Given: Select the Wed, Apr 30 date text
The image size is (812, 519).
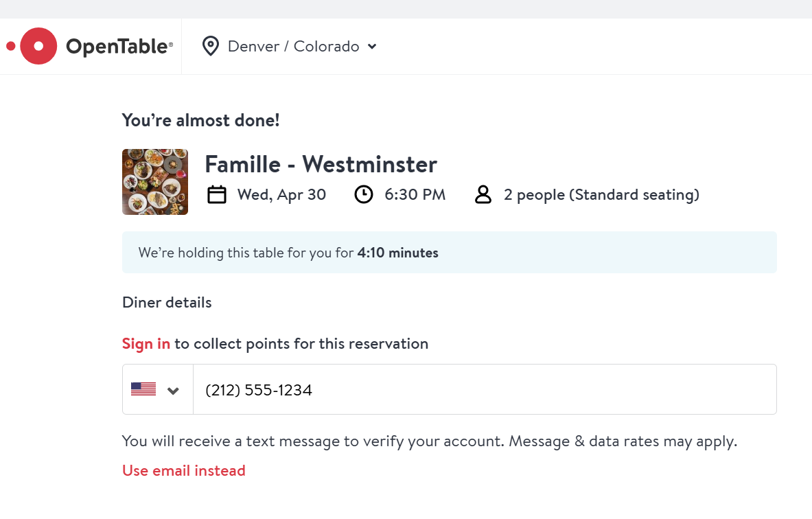Looking at the screenshot, I should 281,195.
